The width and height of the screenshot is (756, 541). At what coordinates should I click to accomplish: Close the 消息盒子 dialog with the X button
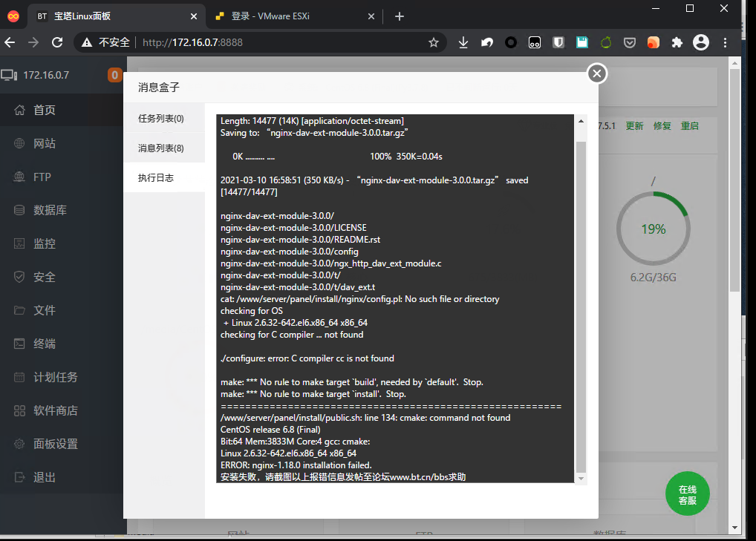[597, 73]
